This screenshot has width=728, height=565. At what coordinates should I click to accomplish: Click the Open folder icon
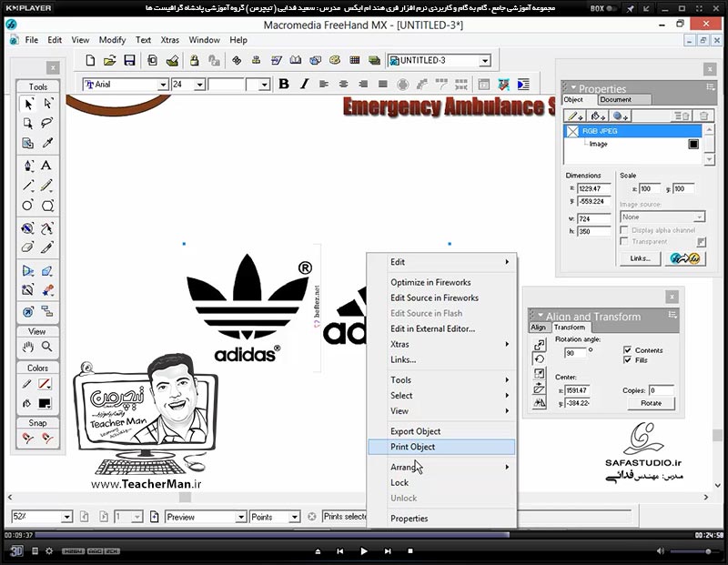(109, 60)
